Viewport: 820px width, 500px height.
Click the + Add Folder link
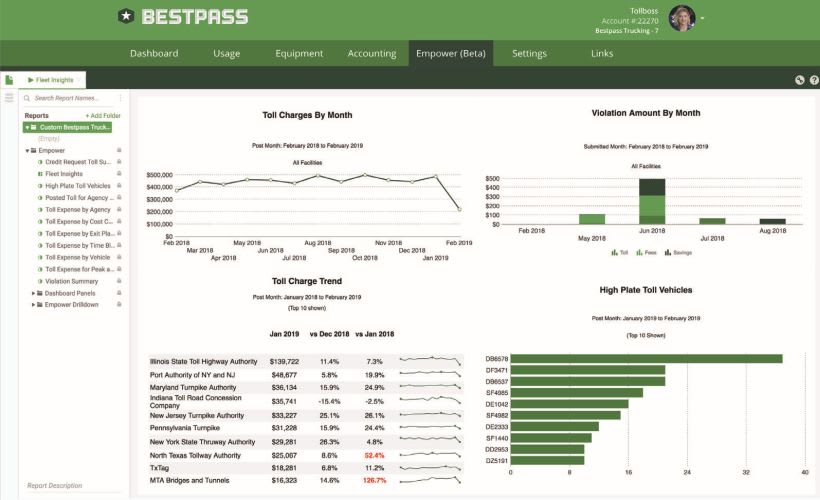tap(103, 116)
